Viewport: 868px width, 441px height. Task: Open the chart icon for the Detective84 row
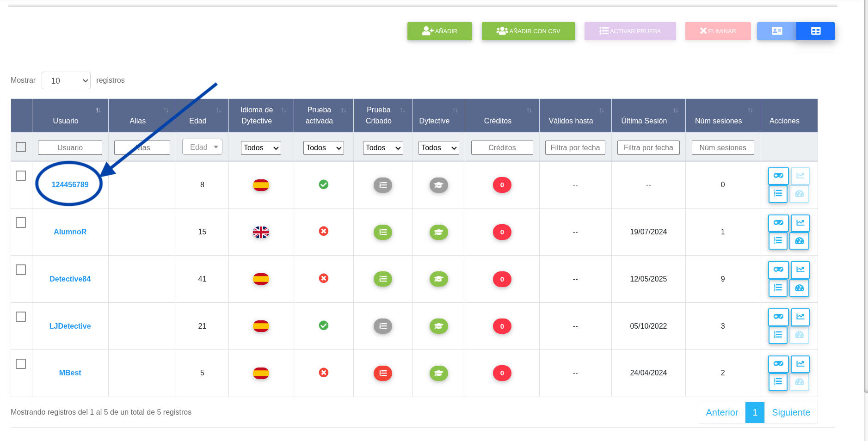[800, 270]
